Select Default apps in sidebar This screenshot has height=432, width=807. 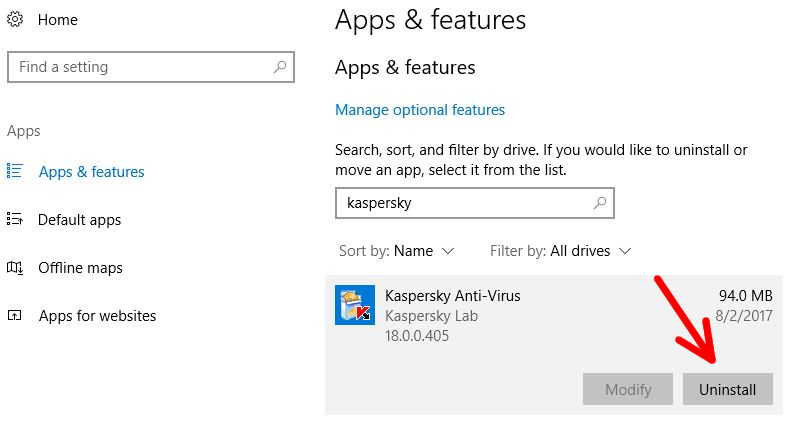79,220
